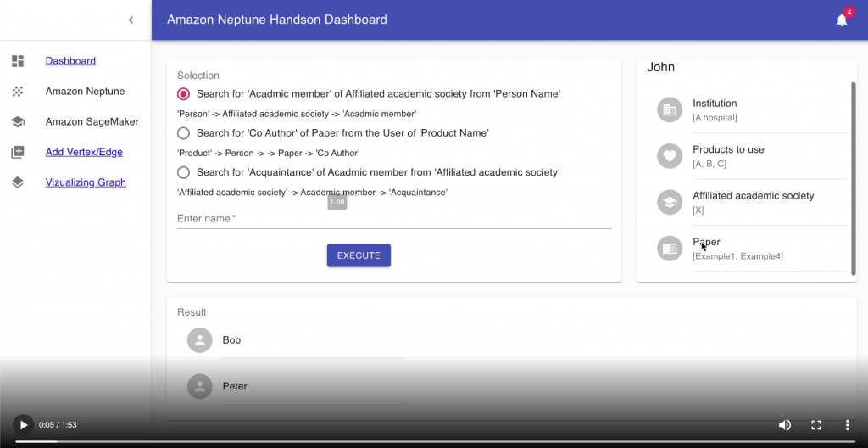This screenshot has height=448, width=868.
Task: Open the Amazon Neptune menu item
Action: [x=86, y=92]
